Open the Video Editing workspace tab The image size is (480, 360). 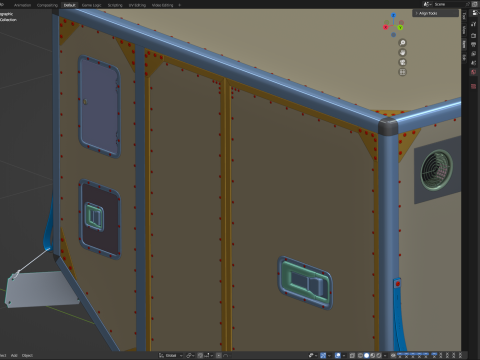162,5
